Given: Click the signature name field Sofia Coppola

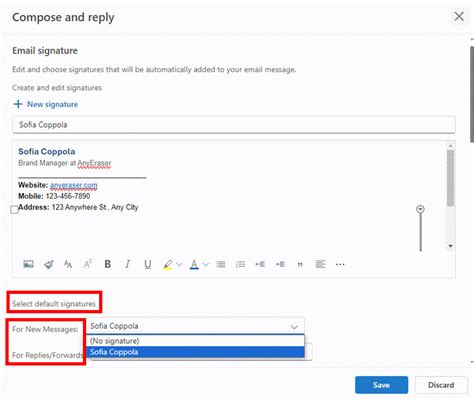Looking at the screenshot, I should point(234,125).
